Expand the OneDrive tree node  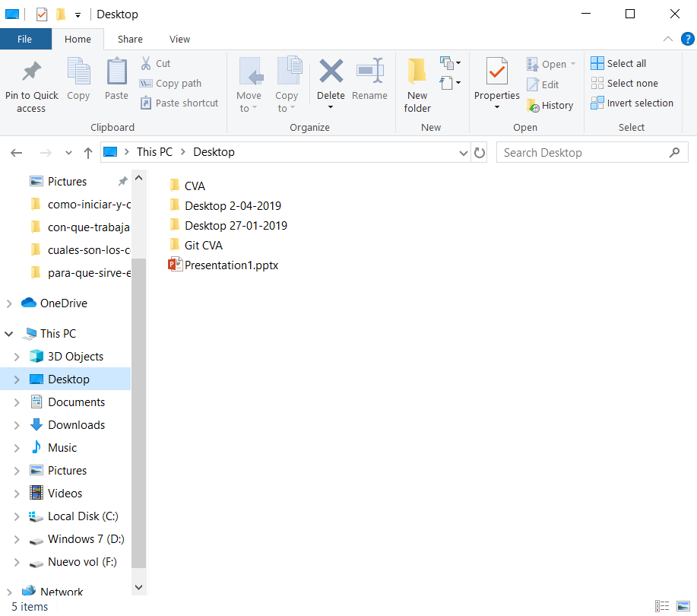point(9,303)
